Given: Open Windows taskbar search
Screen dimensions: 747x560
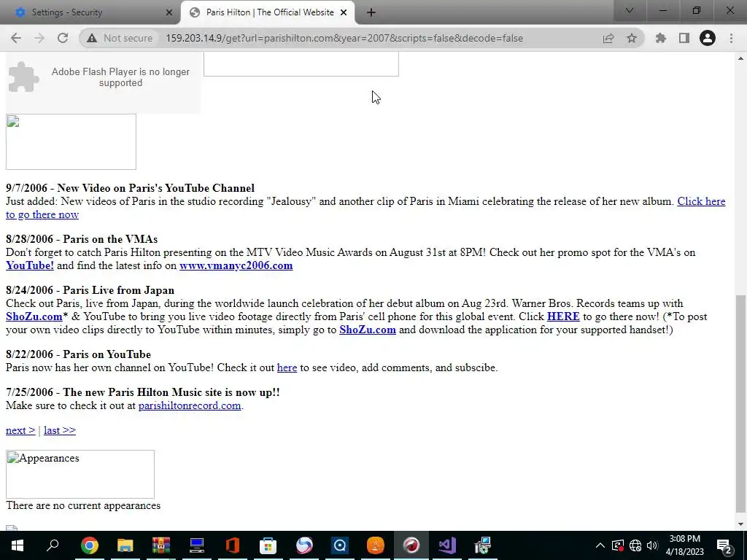Looking at the screenshot, I should [53, 545].
